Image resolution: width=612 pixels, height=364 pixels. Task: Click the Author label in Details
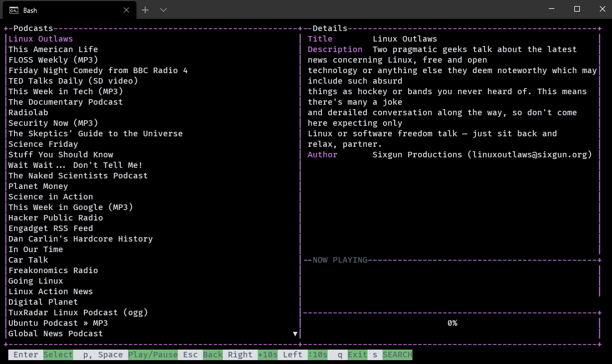click(x=323, y=155)
